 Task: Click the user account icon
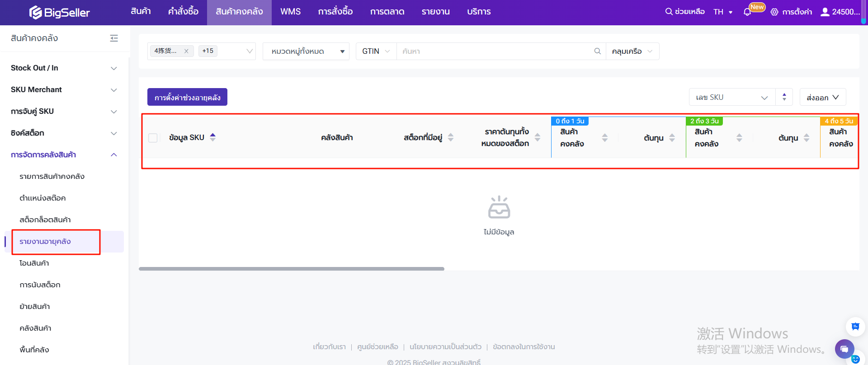click(825, 12)
